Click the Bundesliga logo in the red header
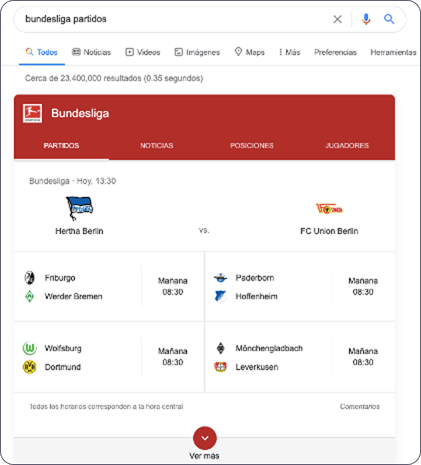The image size is (421, 465). pos(32,113)
